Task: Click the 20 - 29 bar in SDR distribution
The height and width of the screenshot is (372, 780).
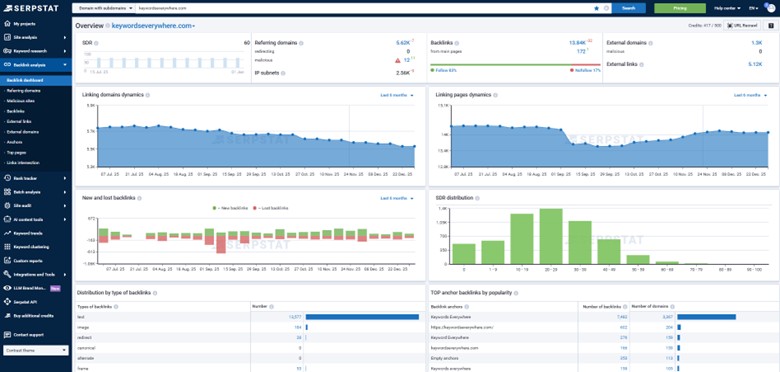Action: [551, 236]
